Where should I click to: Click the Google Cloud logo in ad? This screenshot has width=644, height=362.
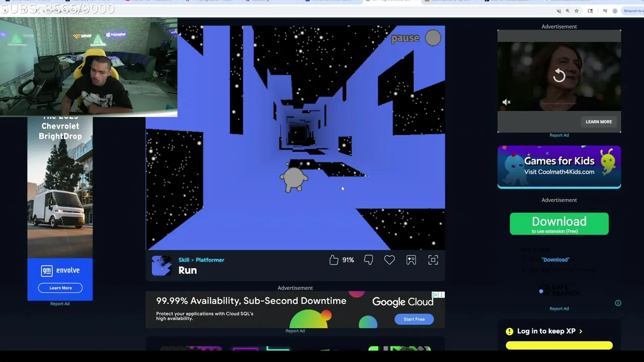pos(403,302)
